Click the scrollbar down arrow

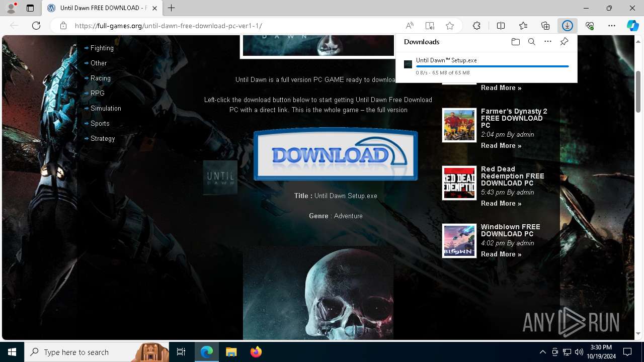[x=638, y=333]
